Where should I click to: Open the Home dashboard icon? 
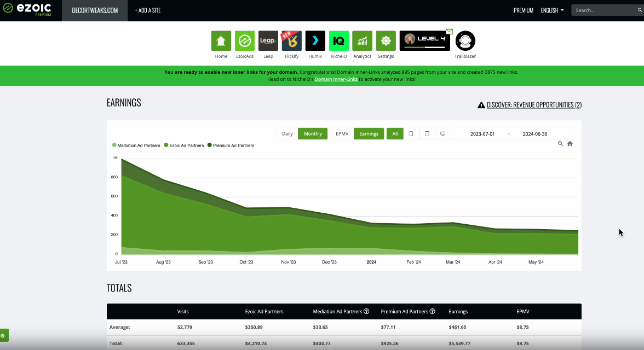click(x=221, y=40)
